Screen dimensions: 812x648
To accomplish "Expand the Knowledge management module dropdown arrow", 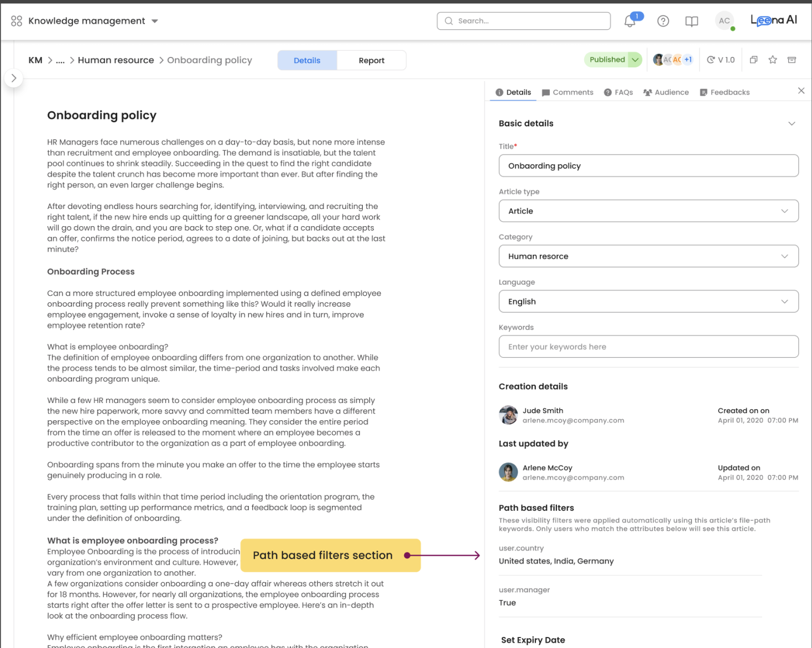I will 155,21.
